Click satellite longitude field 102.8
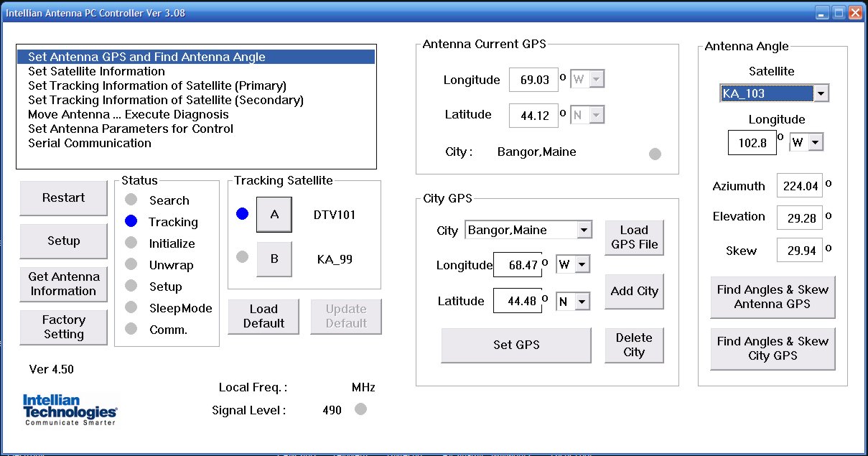The width and height of the screenshot is (868, 456). 752,142
